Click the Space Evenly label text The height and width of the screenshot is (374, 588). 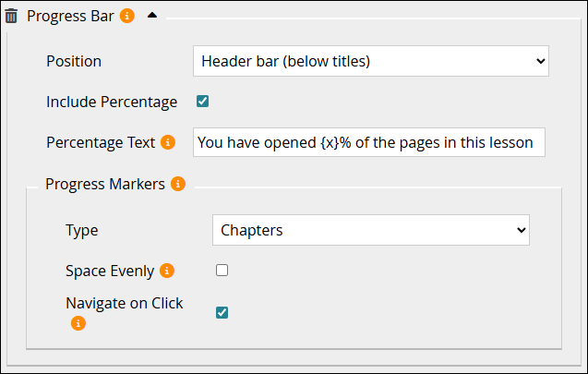pyautogui.click(x=110, y=271)
